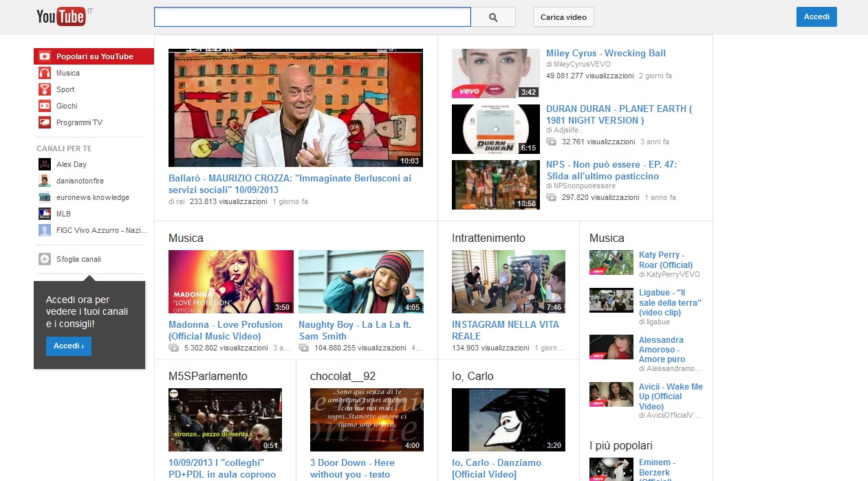Play the Maurizio Crozza featured thumbnail
This screenshot has width=868, height=481.
pos(296,108)
